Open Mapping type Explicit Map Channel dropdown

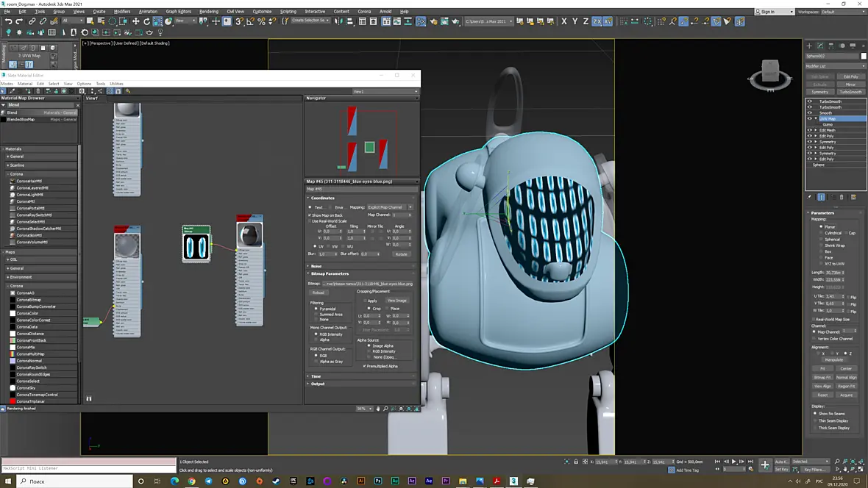(x=391, y=207)
